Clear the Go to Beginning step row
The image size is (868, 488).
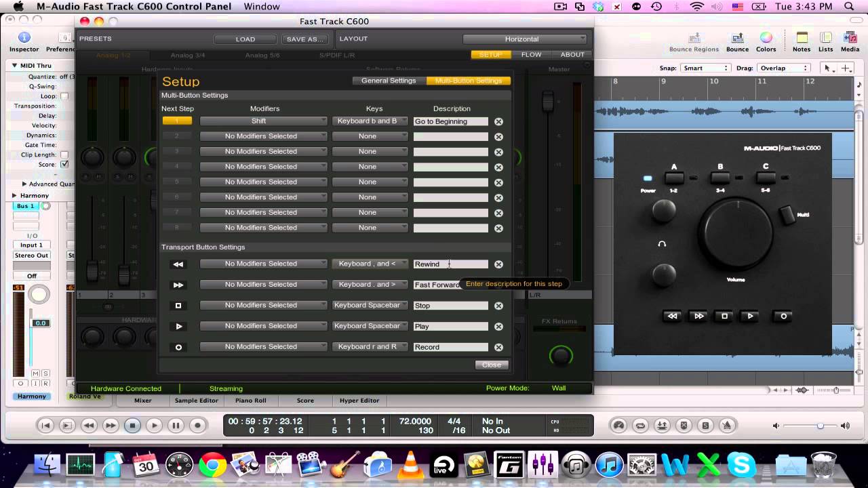498,121
